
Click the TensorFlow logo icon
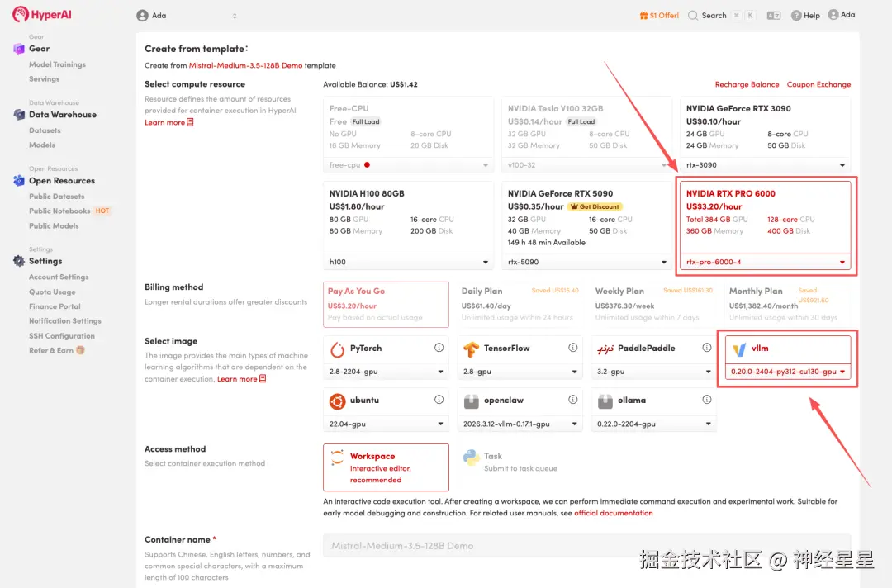471,349
